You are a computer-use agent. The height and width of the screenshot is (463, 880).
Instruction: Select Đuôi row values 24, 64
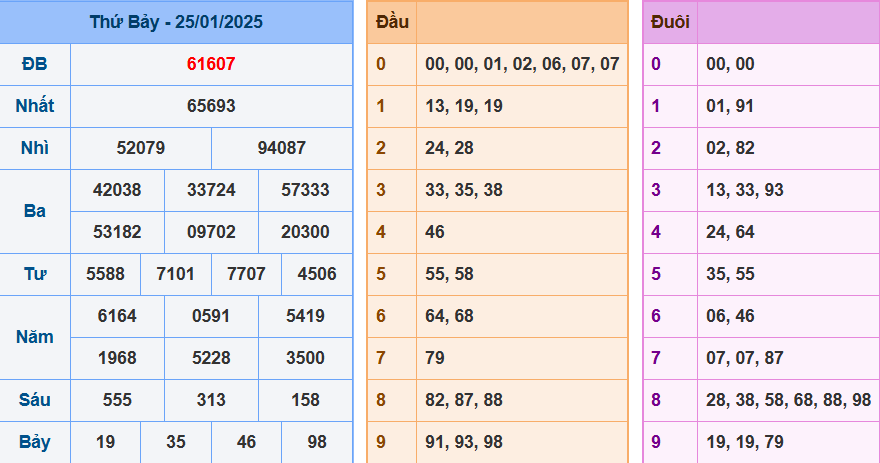click(x=730, y=232)
